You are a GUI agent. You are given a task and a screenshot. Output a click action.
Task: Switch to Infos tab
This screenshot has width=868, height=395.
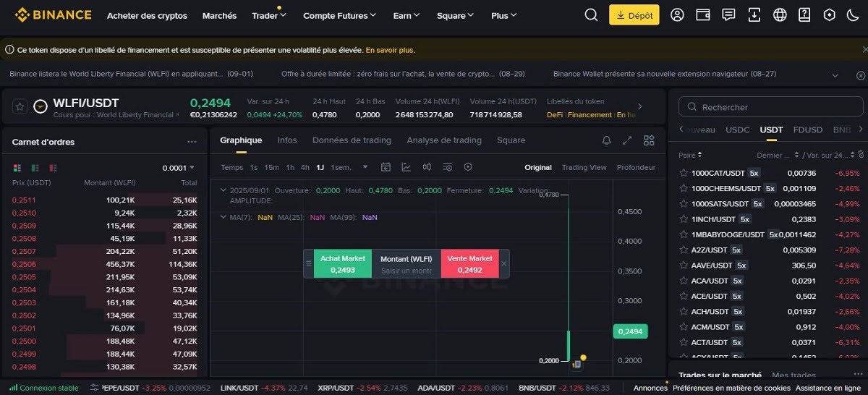(287, 140)
